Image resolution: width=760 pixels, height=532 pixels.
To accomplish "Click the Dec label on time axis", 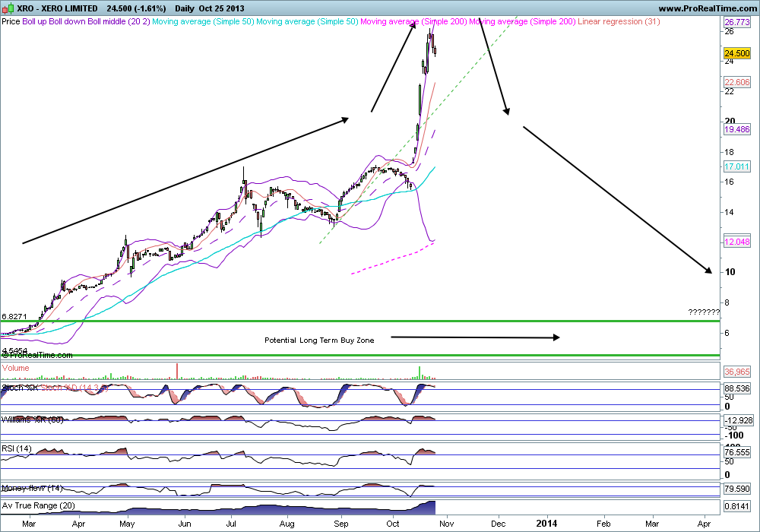I will [499, 524].
